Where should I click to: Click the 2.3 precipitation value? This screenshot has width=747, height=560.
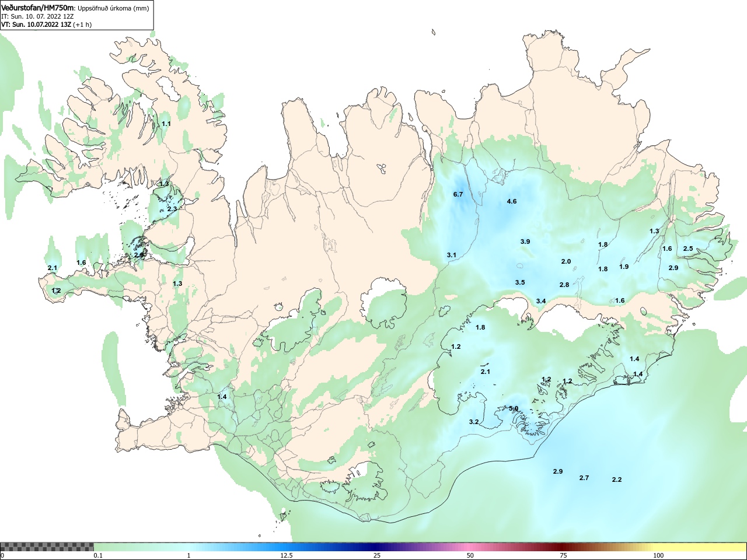[172, 209]
